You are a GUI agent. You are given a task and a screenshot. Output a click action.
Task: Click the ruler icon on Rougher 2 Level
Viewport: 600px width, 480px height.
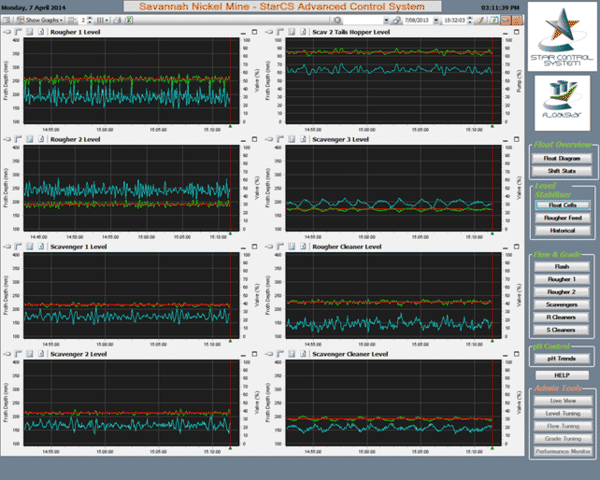point(18,139)
